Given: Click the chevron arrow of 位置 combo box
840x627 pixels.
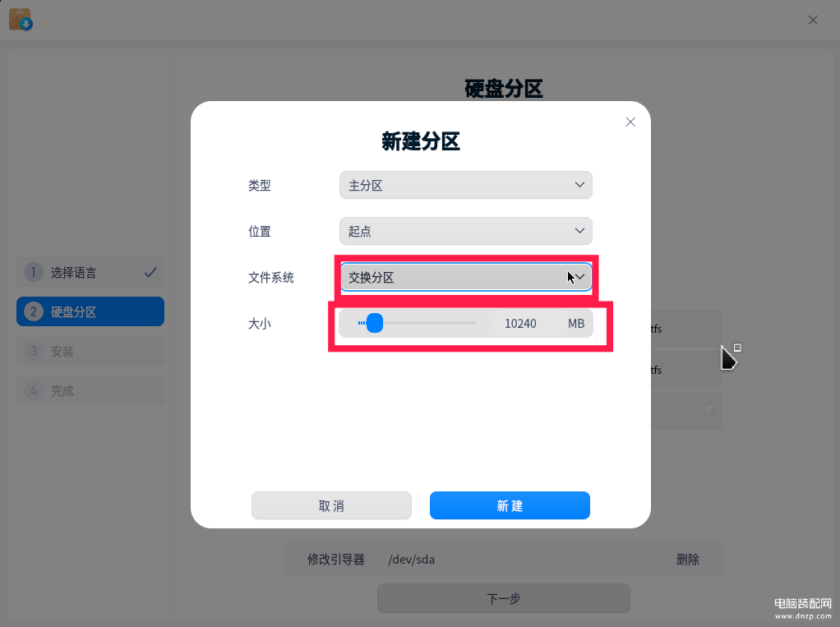Looking at the screenshot, I should tap(579, 231).
